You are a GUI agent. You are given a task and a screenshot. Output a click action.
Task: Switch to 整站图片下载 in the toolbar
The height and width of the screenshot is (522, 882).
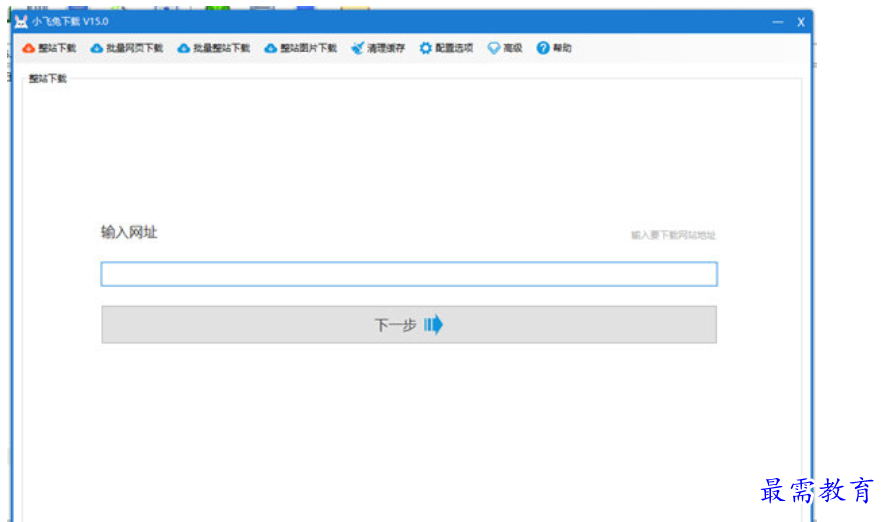tap(300, 48)
